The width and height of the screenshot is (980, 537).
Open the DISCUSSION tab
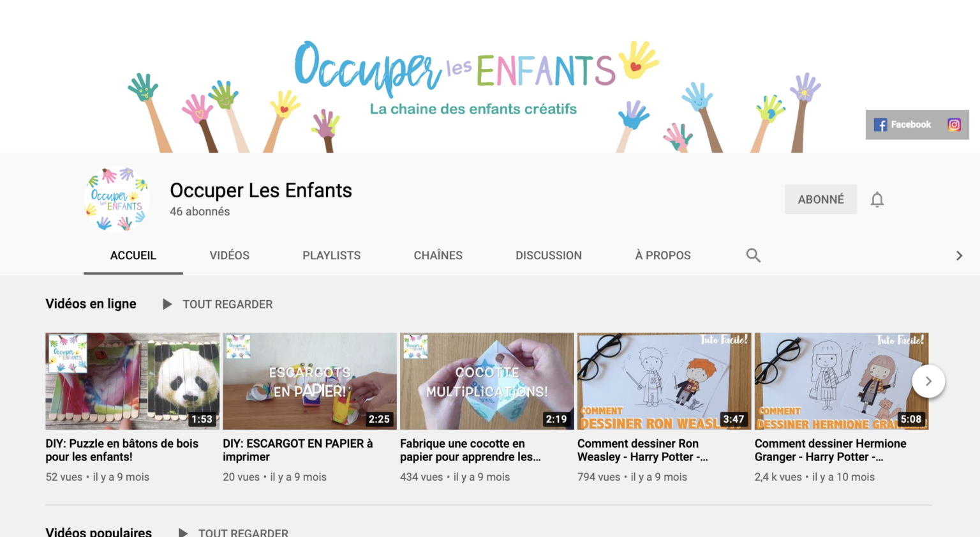[549, 255]
